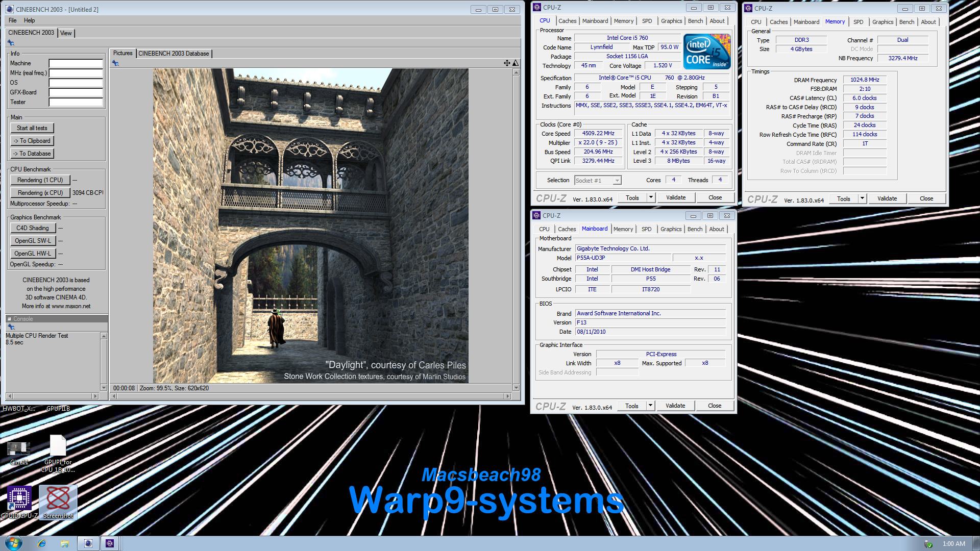This screenshot has width=980, height=551.
Task: Run Rendering (x CPU) benchmark
Action: [40, 193]
